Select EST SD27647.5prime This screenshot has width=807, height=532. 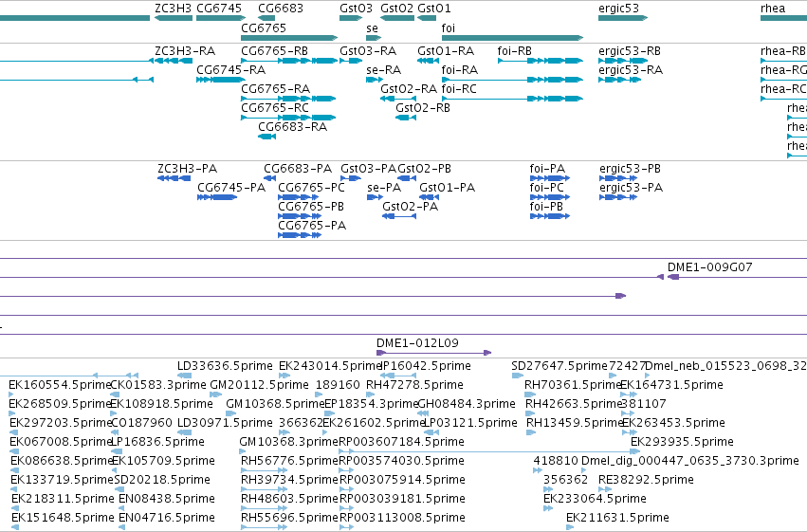tap(517, 376)
